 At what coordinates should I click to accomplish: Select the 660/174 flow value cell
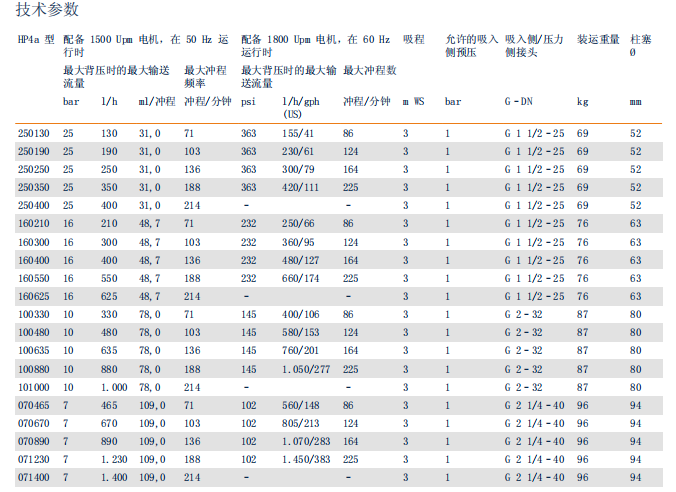tap(299, 279)
